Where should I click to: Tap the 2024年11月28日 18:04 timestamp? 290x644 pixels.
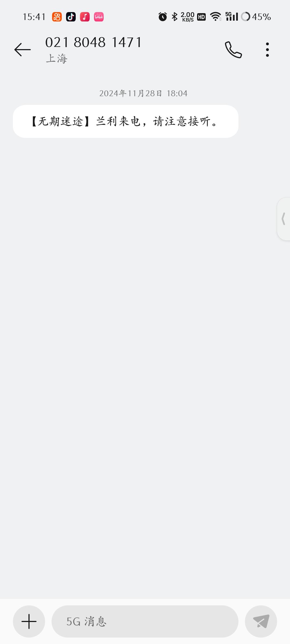click(143, 93)
